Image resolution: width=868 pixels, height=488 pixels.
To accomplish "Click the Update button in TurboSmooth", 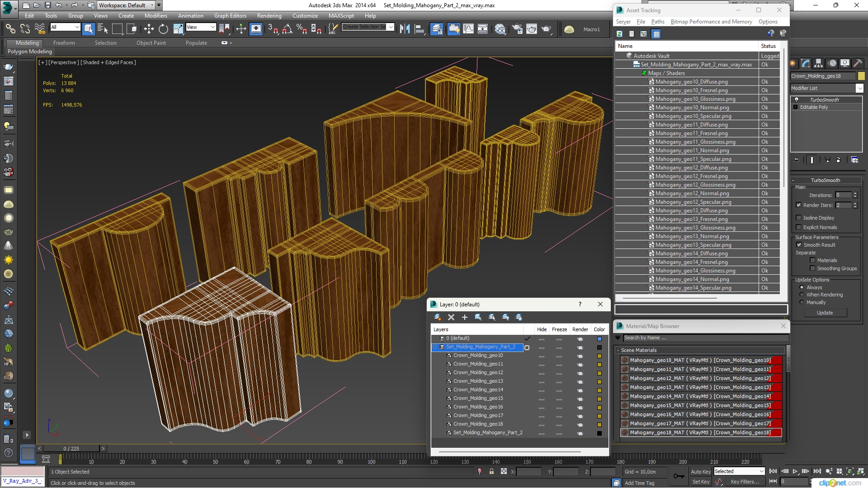I will (825, 313).
